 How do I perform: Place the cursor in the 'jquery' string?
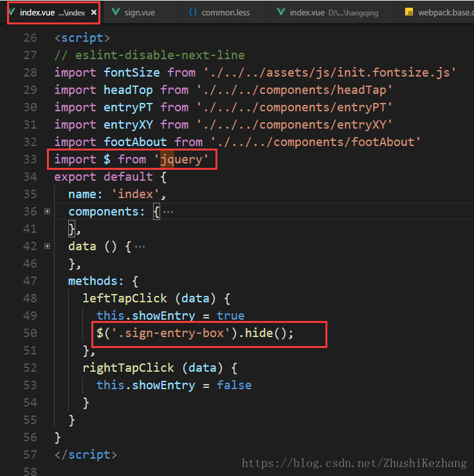point(185,160)
